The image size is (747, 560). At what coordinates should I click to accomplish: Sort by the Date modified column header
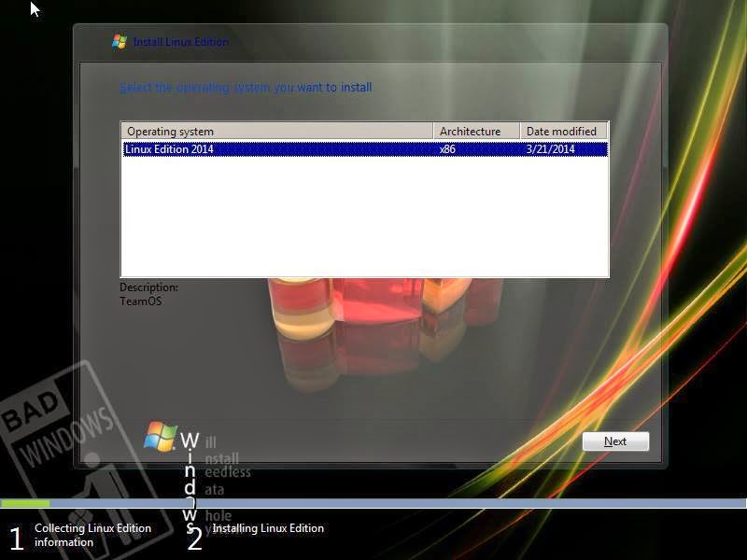564,131
